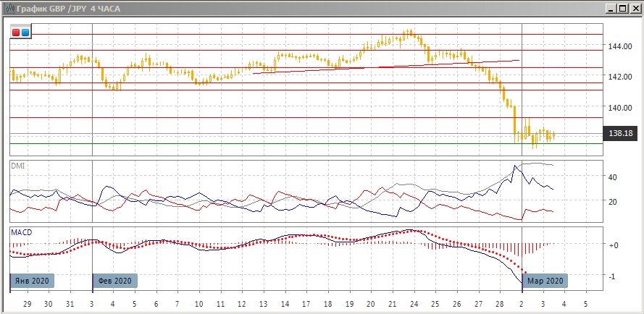Click the current price tag 138.18
The width and height of the screenshot is (644, 314).
pos(620,133)
